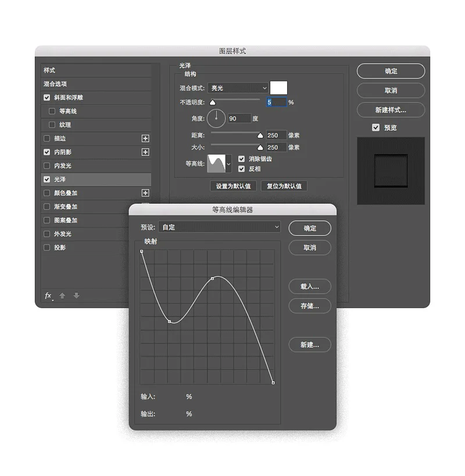Click the 角度 angle dial
This screenshot has width=465, height=476.
click(216, 118)
